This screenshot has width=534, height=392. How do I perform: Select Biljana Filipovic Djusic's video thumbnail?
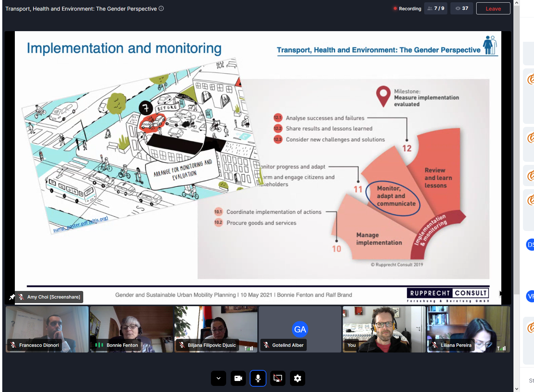[x=216, y=329]
